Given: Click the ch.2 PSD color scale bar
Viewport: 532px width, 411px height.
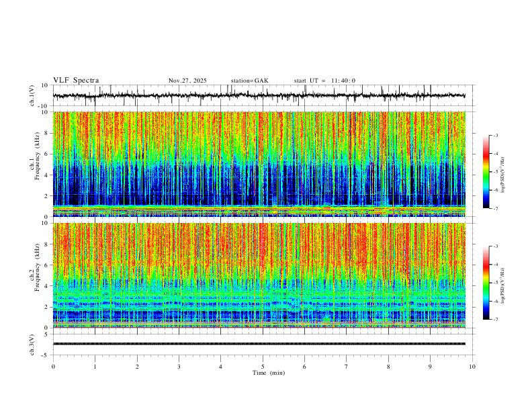Looking at the screenshot, I should click(x=486, y=283).
